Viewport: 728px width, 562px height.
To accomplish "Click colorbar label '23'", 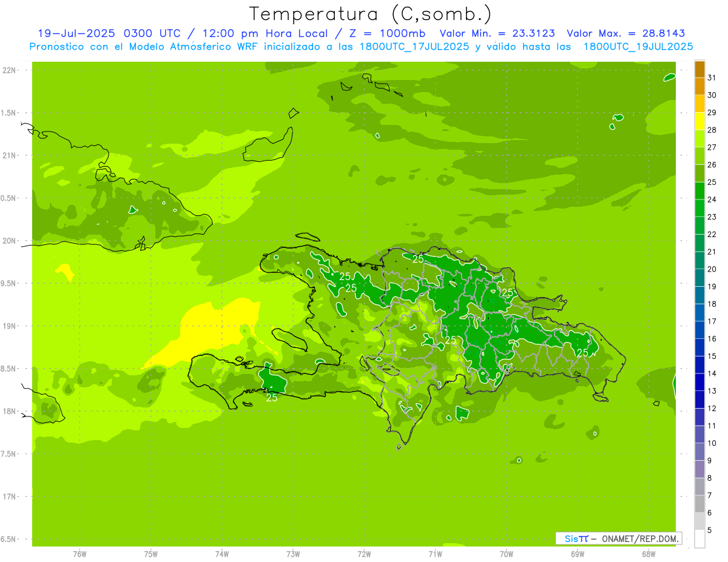I will click(x=712, y=217).
